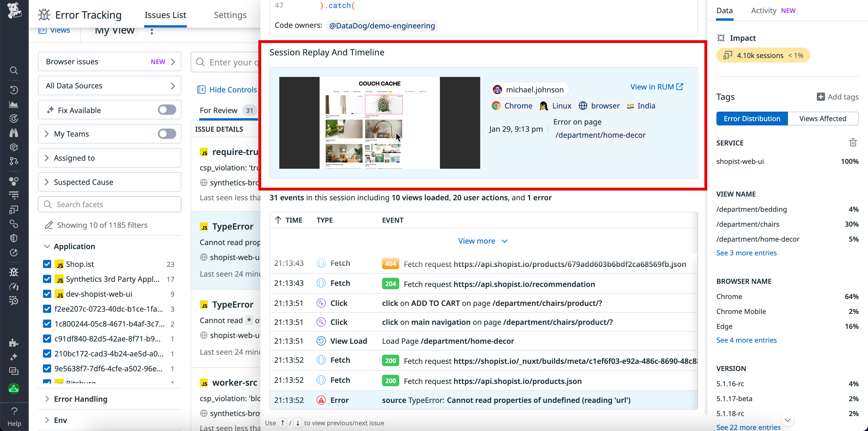Delete the SERVICE facet with trash icon

click(853, 143)
